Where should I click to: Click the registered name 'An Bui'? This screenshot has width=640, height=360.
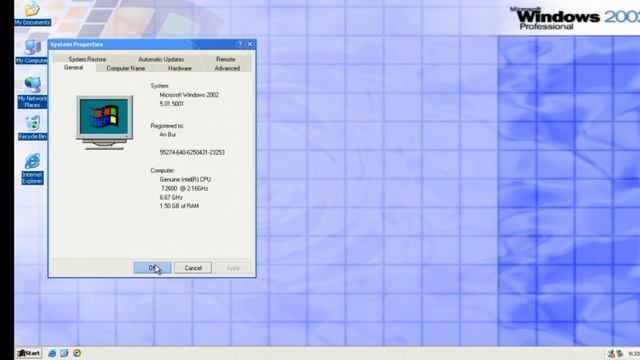pyautogui.click(x=167, y=134)
